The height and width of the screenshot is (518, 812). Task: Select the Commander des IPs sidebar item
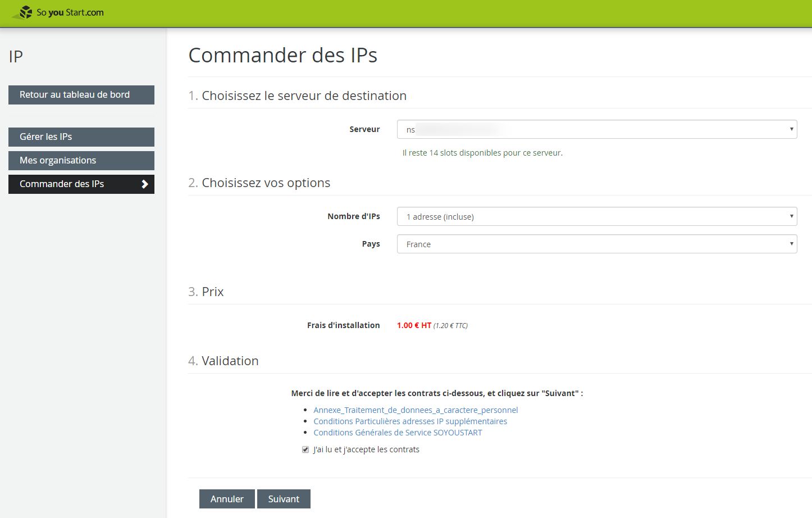pos(73,184)
